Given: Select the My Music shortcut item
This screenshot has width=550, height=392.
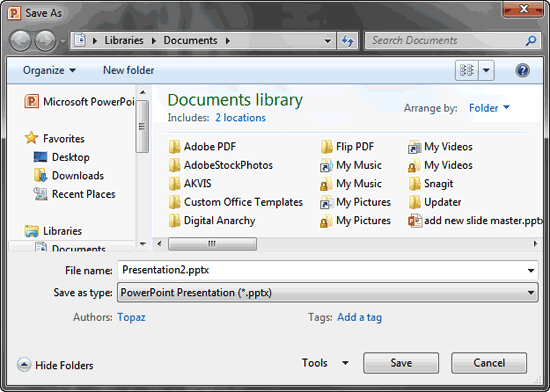Looking at the screenshot, I should click(x=351, y=165).
